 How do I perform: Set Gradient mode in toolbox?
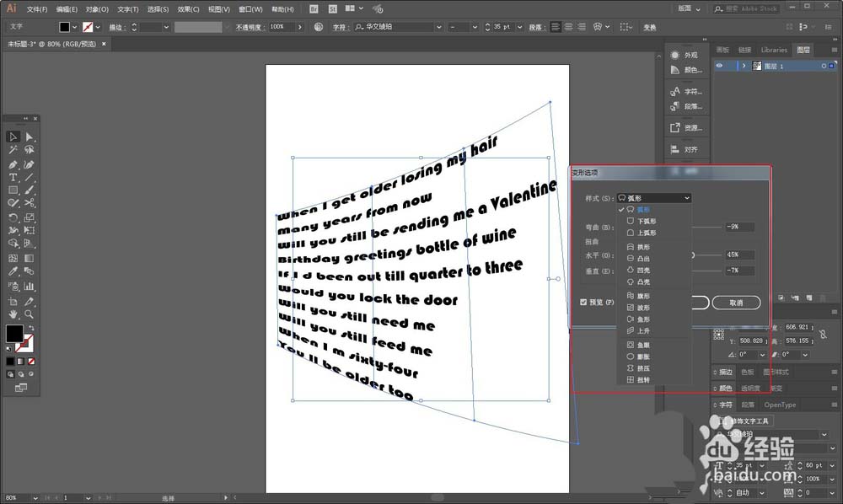pos(21,362)
